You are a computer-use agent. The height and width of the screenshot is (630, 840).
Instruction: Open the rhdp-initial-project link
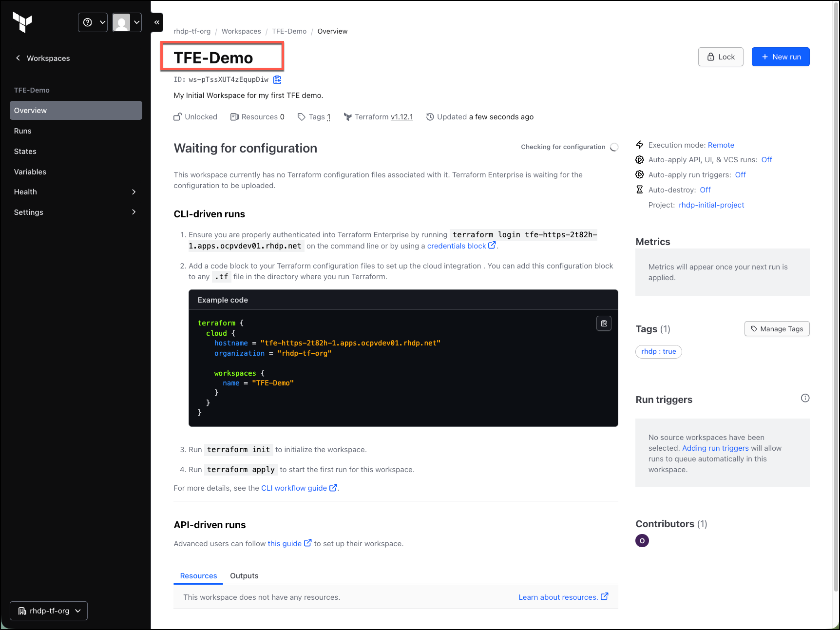(x=711, y=205)
